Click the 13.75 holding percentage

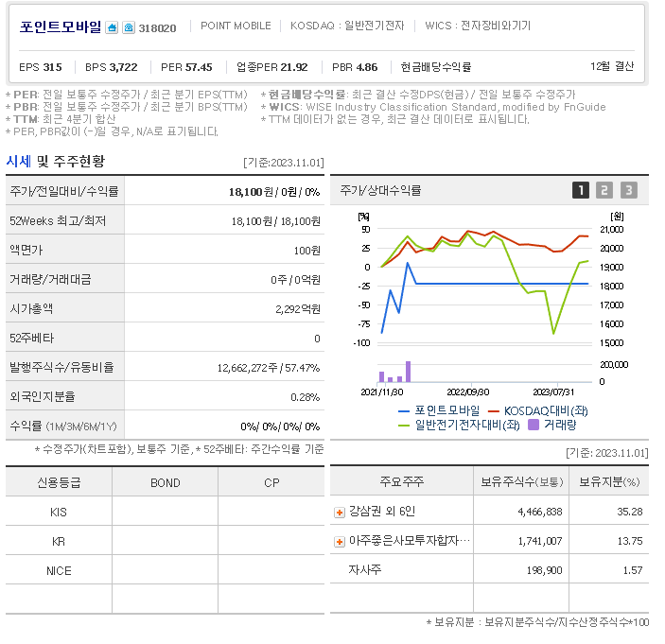pyautogui.click(x=630, y=541)
